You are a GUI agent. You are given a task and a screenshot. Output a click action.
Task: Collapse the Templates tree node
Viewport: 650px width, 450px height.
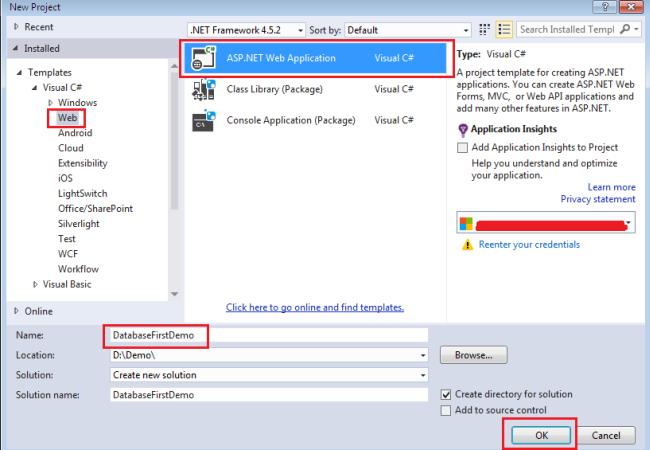pos(19,73)
